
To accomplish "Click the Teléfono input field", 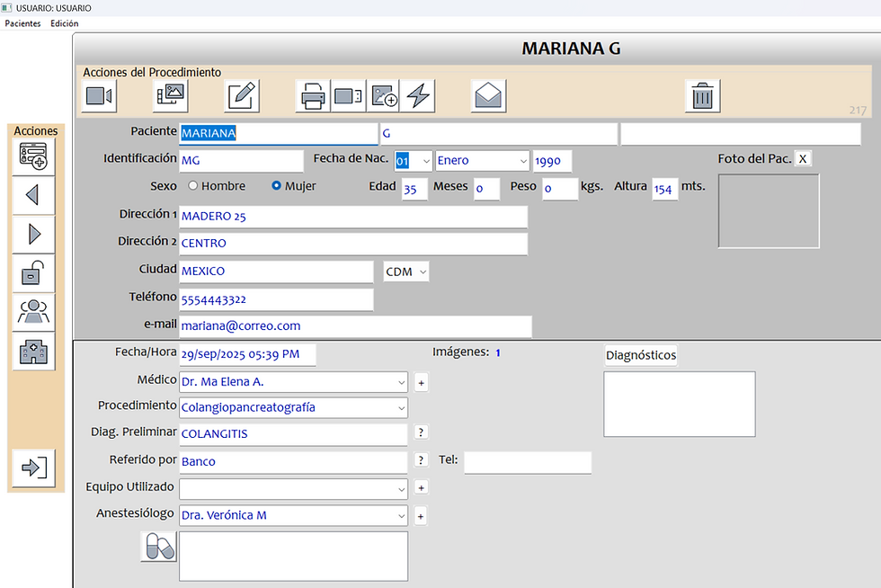I will pos(277,299).
